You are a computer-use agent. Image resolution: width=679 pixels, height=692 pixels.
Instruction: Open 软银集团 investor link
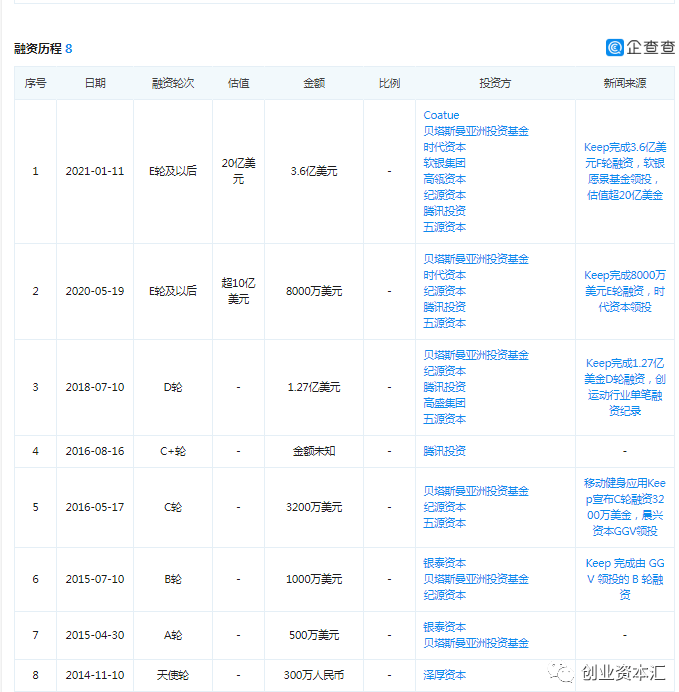coord(444,163)
